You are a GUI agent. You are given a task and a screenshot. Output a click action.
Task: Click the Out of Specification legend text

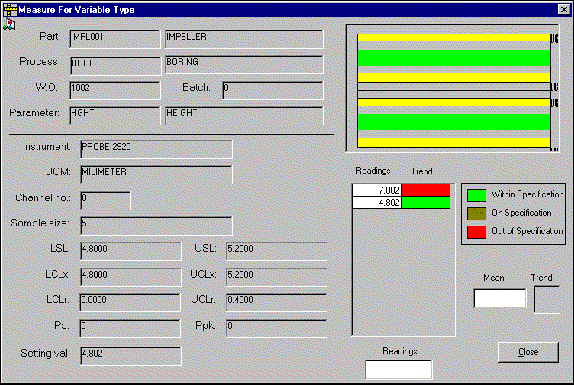click(x=527, y=231)
